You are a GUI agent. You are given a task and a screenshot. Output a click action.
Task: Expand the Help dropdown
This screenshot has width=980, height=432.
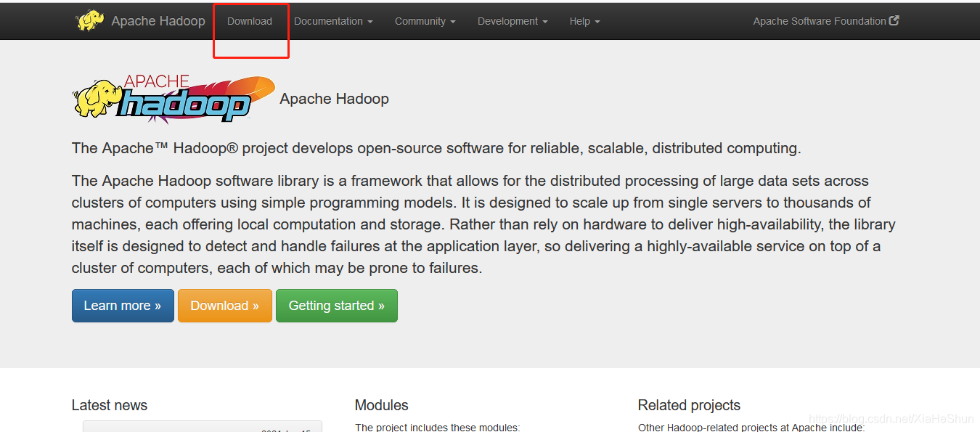pos(584,21)
